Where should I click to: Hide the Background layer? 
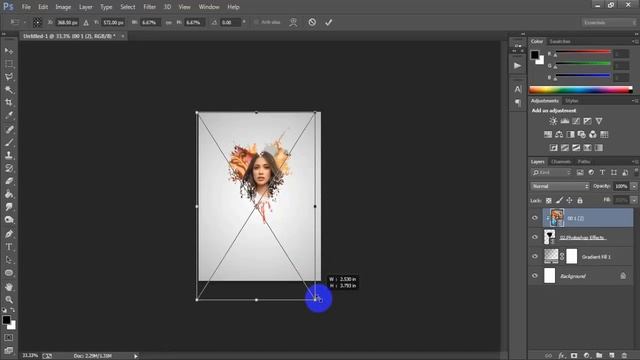535,276
